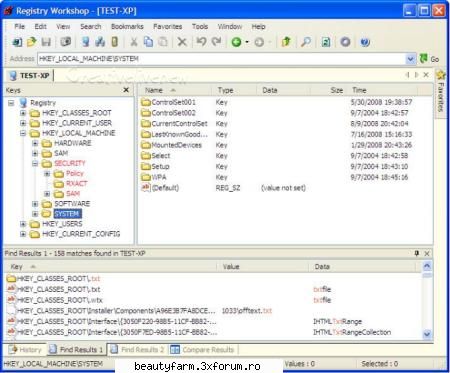450x373 pixels.
Task: Expand the SOFTWARE key node
Action: (35, 204)
